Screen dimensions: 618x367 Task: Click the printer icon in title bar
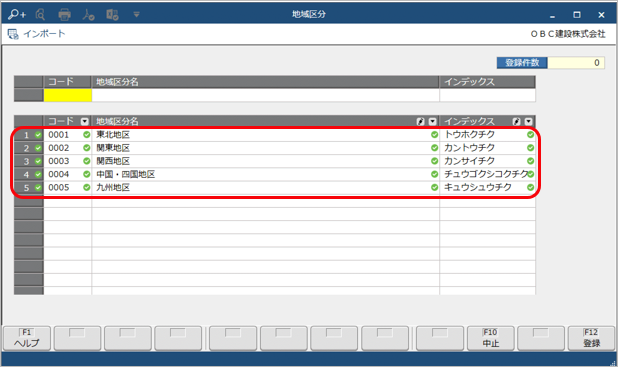pos(64,15)
